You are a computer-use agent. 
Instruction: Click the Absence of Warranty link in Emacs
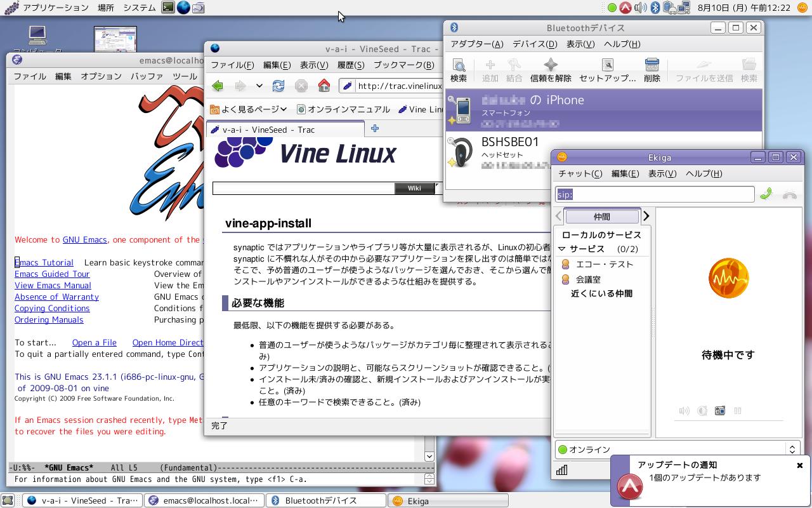tap(56, 297)
